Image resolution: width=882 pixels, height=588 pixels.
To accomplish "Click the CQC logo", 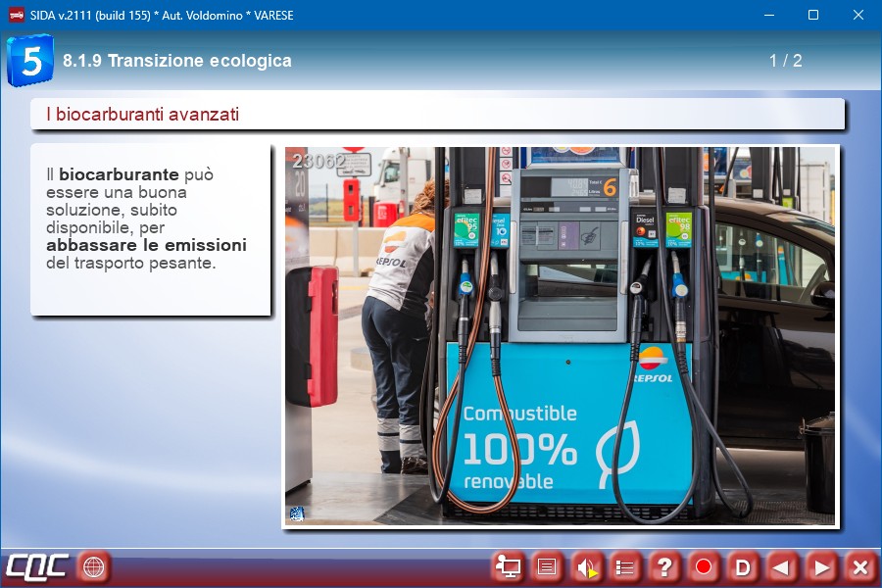I will pyautogui.click(x=37, y=566).
